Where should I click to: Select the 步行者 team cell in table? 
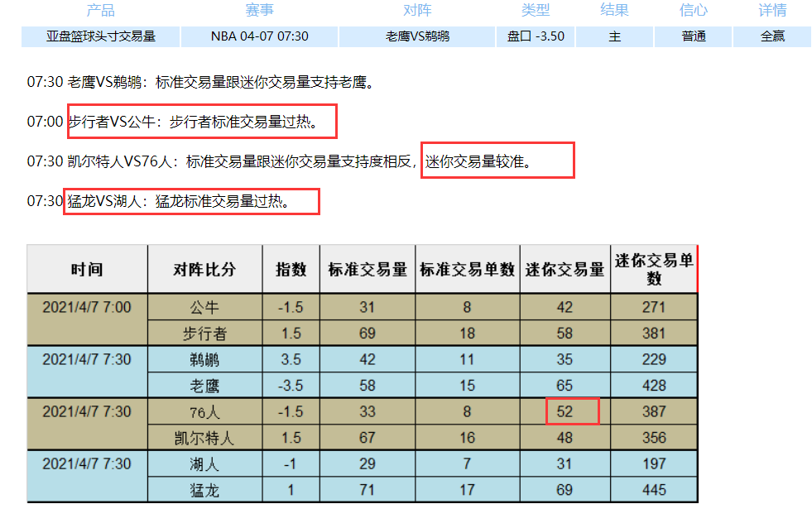pos(204,334)
